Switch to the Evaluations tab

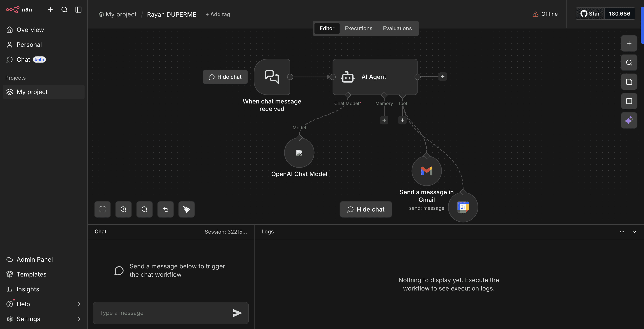(397, 28)
